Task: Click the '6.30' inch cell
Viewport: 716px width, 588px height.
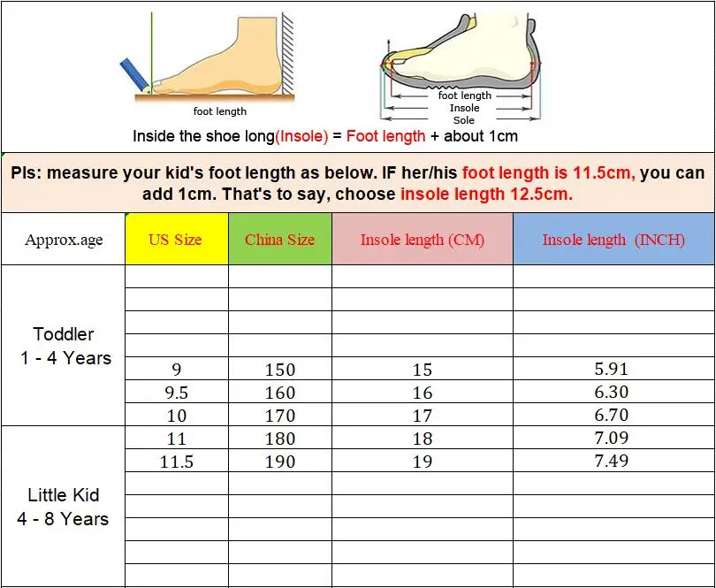Action: pyautogui.click(x=613, y=392)
